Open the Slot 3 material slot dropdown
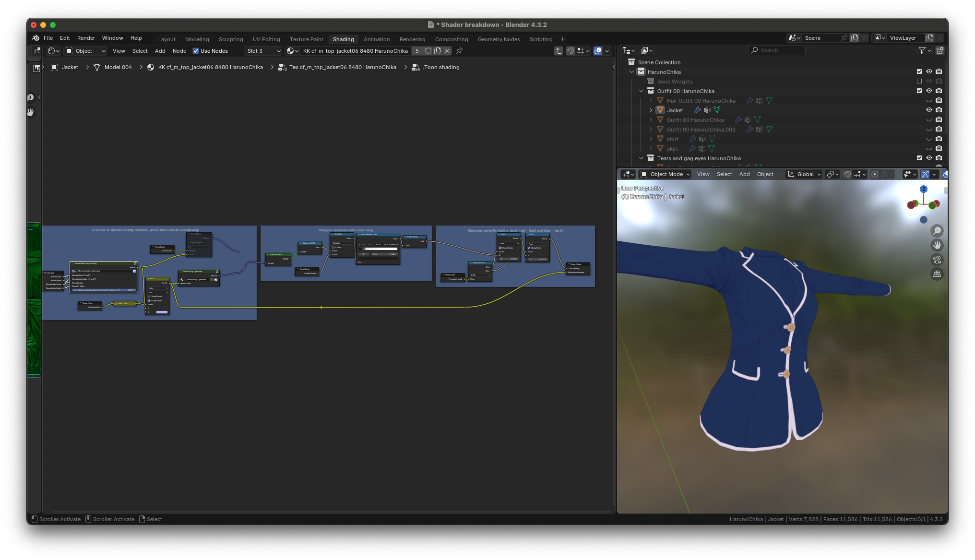This screenshot has height=560, width=975. pos(263,51)
